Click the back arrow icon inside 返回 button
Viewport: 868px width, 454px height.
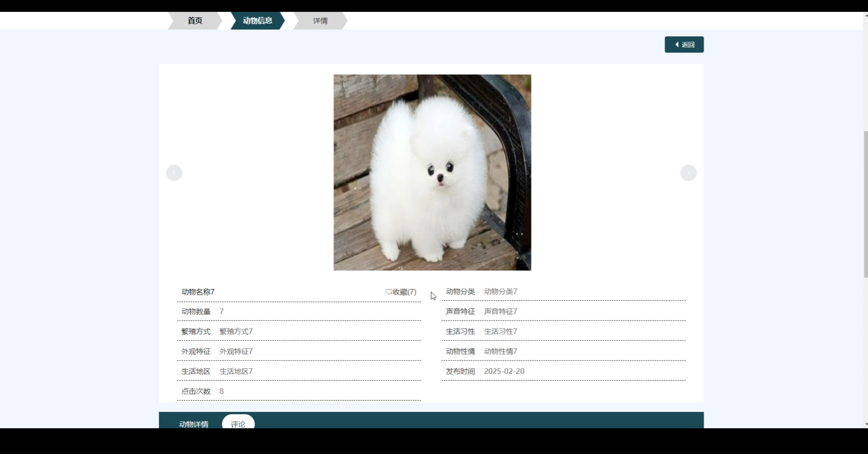(x=676, y=44)
